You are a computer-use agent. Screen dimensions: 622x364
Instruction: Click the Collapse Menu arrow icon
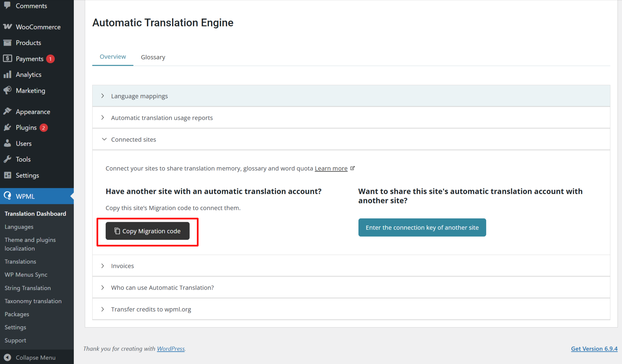7,357
